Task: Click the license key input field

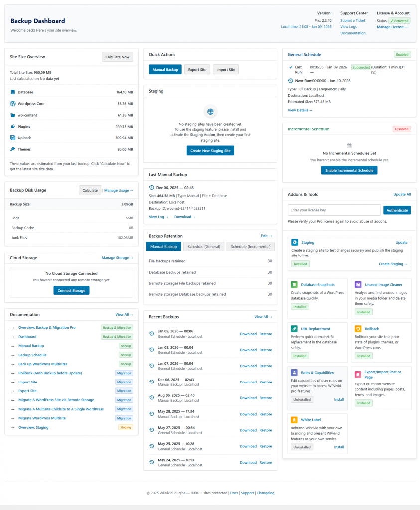Action: tap(334, 210)
